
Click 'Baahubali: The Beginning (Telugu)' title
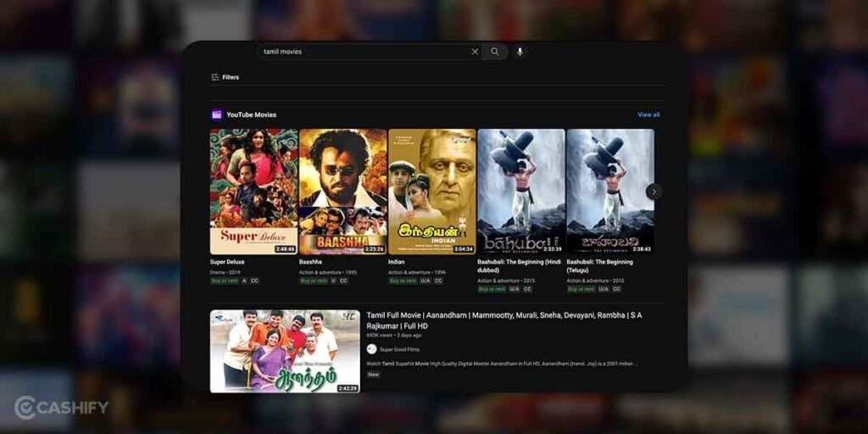click(599, 266)
